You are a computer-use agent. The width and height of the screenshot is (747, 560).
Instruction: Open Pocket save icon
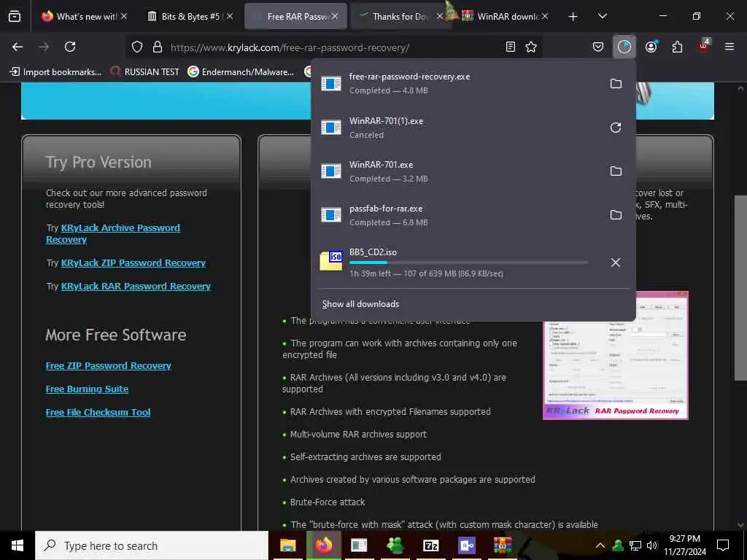[x=598, y=47]
